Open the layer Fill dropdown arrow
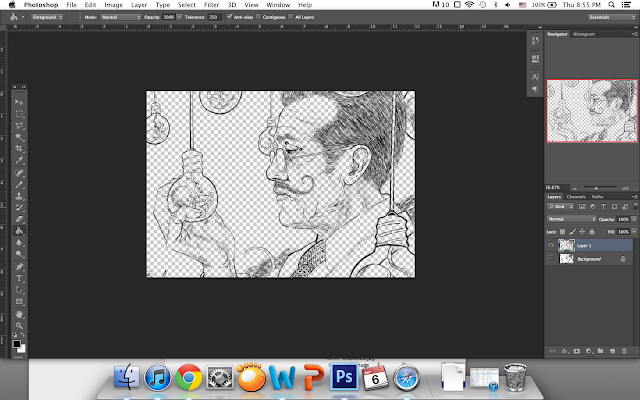Screen dimensions: 640x400 pyautogui.click(x=634, y=231)
